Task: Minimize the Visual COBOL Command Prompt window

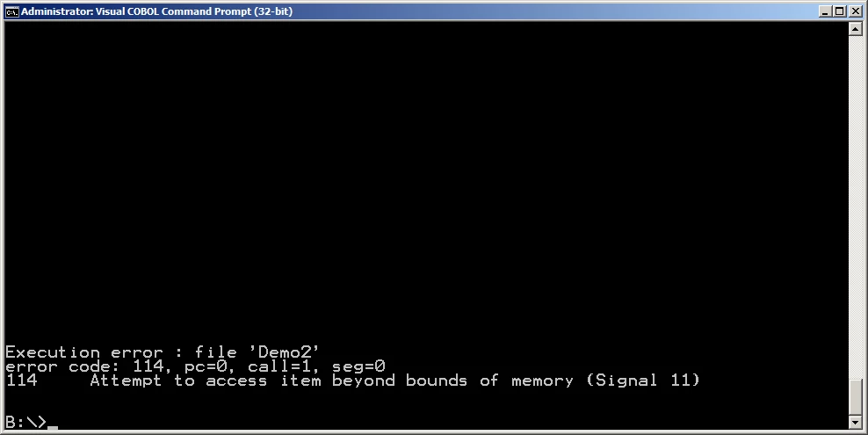Action: point(825,11)
